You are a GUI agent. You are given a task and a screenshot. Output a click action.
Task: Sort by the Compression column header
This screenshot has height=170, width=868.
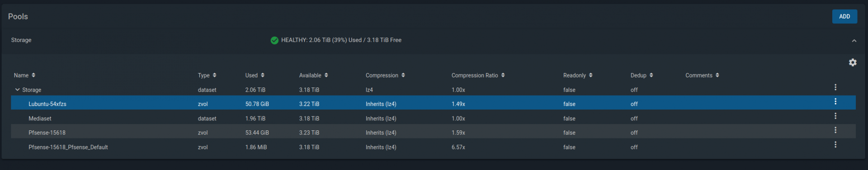[x=385, y=75]
